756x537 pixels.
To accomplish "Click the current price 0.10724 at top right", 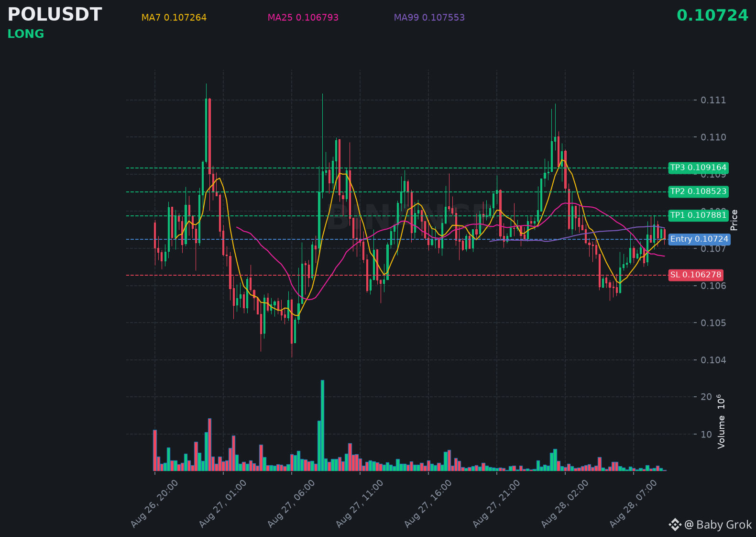I will click(712, 15).
